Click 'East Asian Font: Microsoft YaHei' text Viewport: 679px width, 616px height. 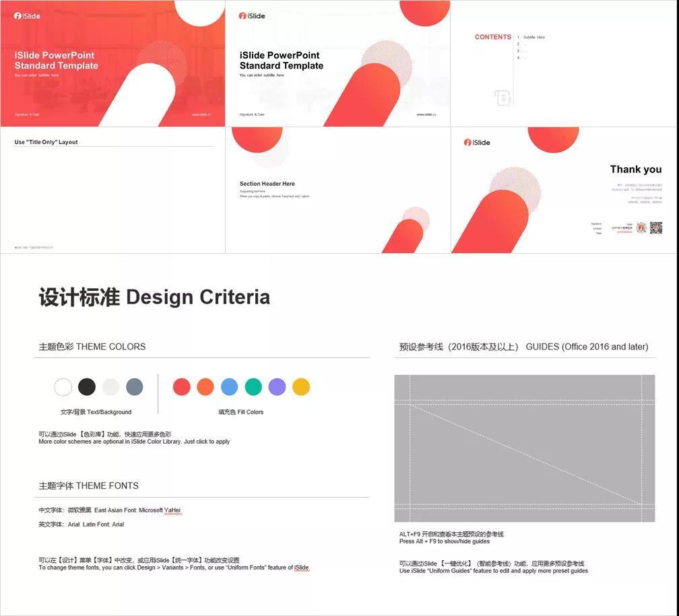(x=137, y=510)
